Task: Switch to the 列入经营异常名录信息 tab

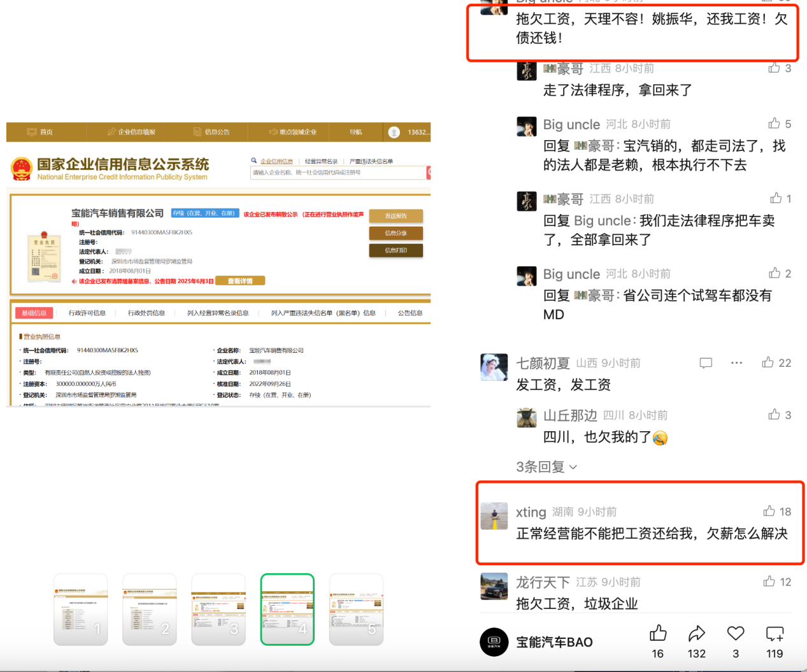Action: pyautogui.click(x=218, y=313)
